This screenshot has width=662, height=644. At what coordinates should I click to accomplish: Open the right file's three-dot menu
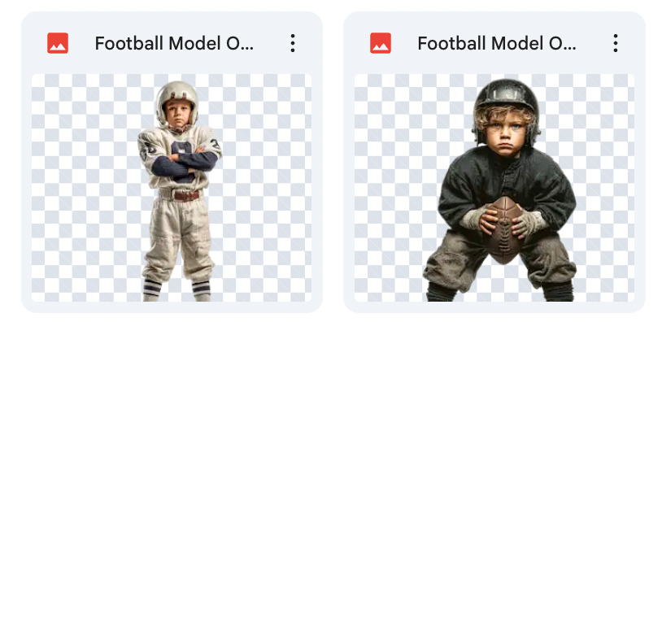point(615,43)
